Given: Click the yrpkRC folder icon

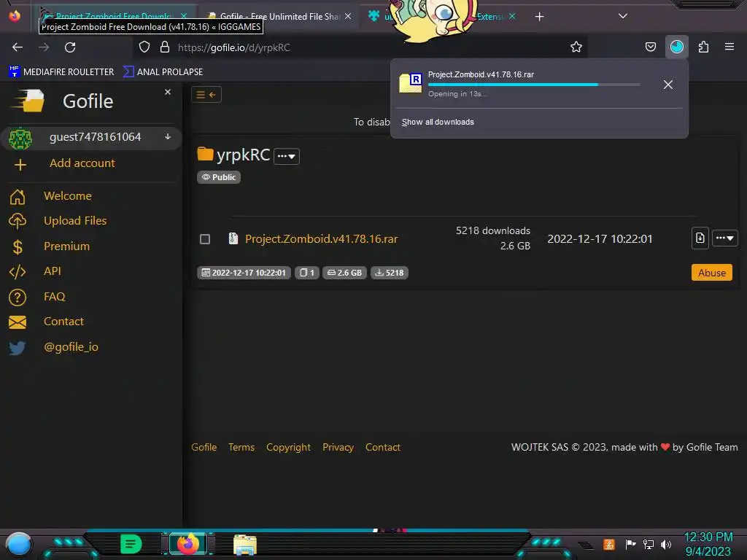Looking at the screenshot, I should pyautogui.click(x=205, y=154).
